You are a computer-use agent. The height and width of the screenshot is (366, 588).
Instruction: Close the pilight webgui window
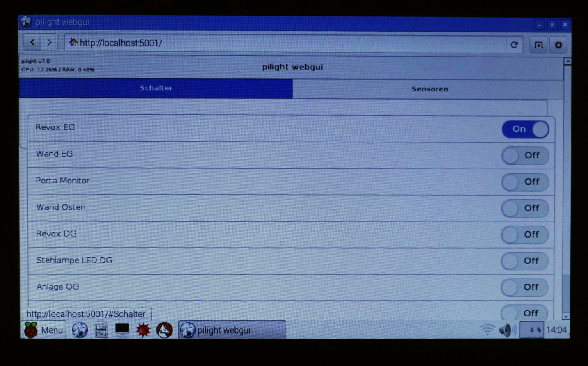pyautogui.click(x=565, y=25)
